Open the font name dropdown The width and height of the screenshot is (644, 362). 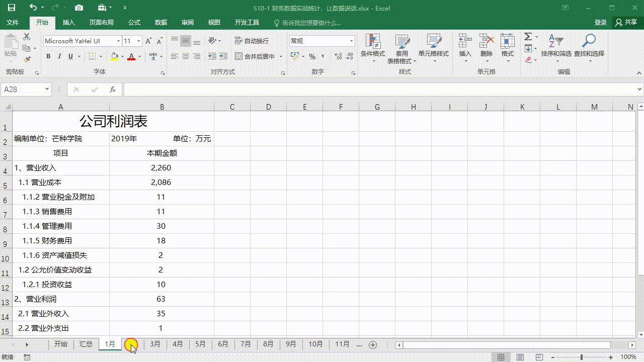[119, 41]
